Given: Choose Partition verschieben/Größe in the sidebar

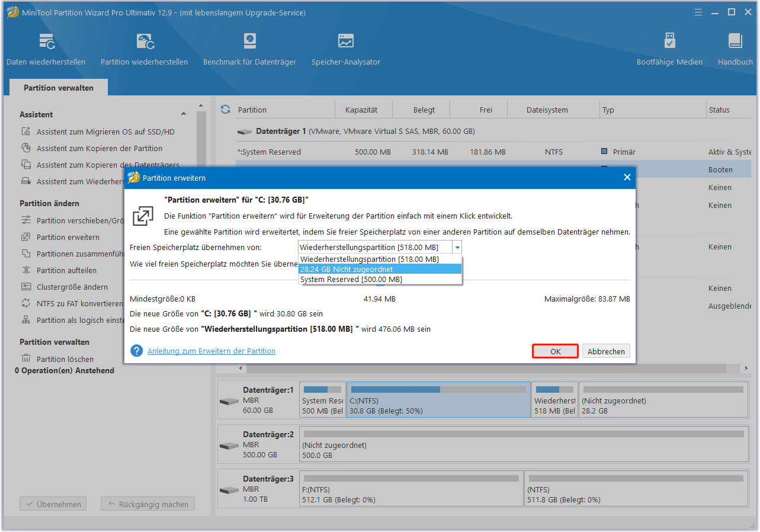Looking at the screenshot, I should tap(73, 220).
